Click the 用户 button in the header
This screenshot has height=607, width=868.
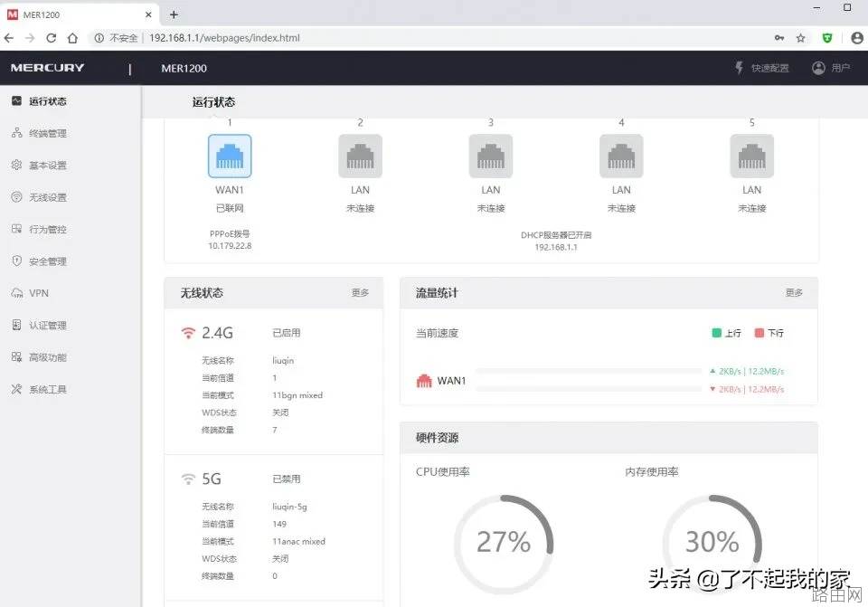click(x=831, y=68)
